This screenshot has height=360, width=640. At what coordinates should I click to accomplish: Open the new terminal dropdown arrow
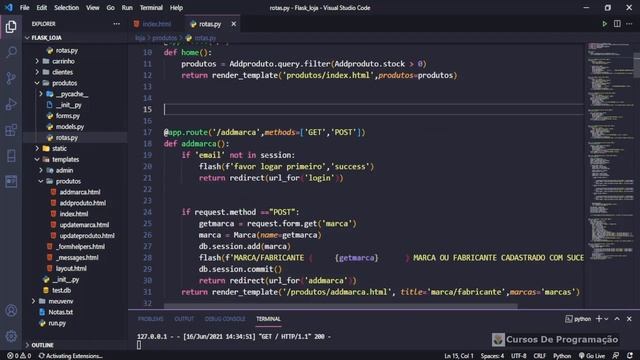click(606, 319)
